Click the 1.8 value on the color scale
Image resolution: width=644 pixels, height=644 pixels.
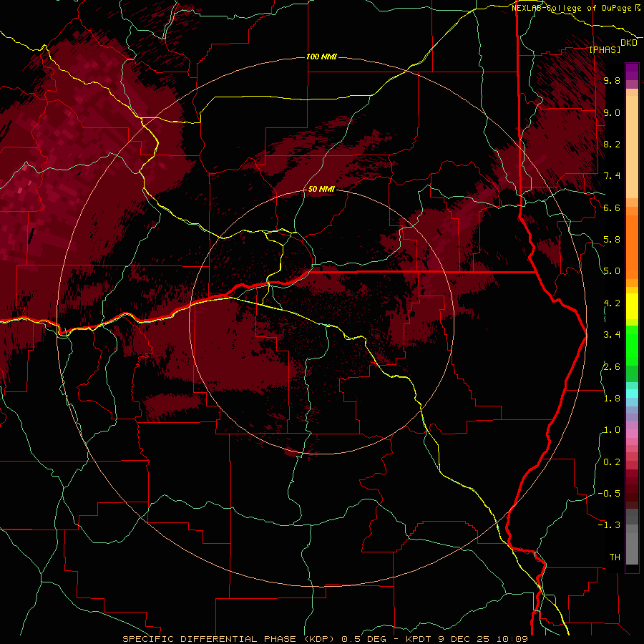pyautogui.click(x=612, y=399)
